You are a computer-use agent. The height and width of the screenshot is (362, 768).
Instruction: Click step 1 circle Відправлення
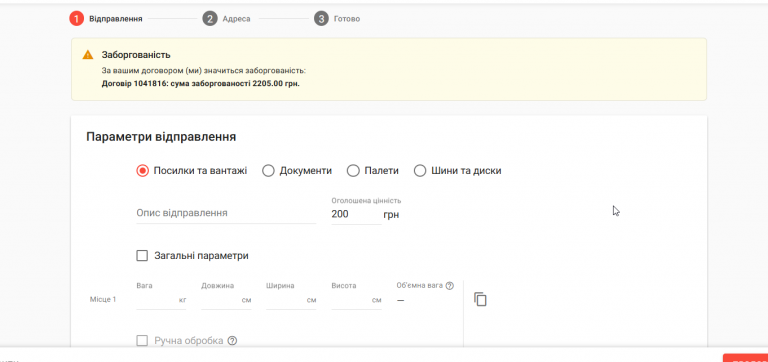76,19
